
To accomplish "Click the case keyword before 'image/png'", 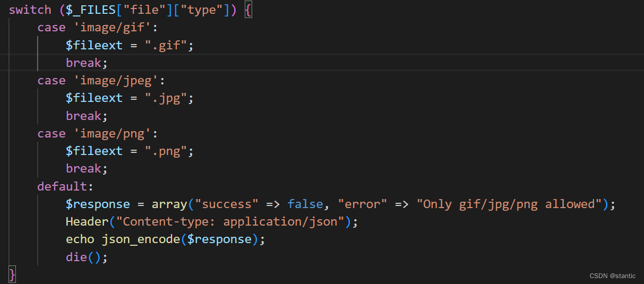I will pyautogui.click(x=51, y=133).
